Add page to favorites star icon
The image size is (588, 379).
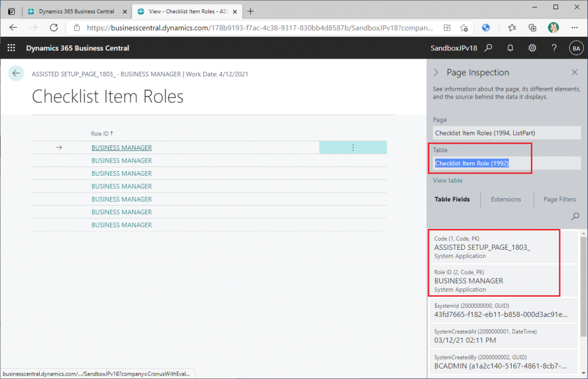click(464, 28)
